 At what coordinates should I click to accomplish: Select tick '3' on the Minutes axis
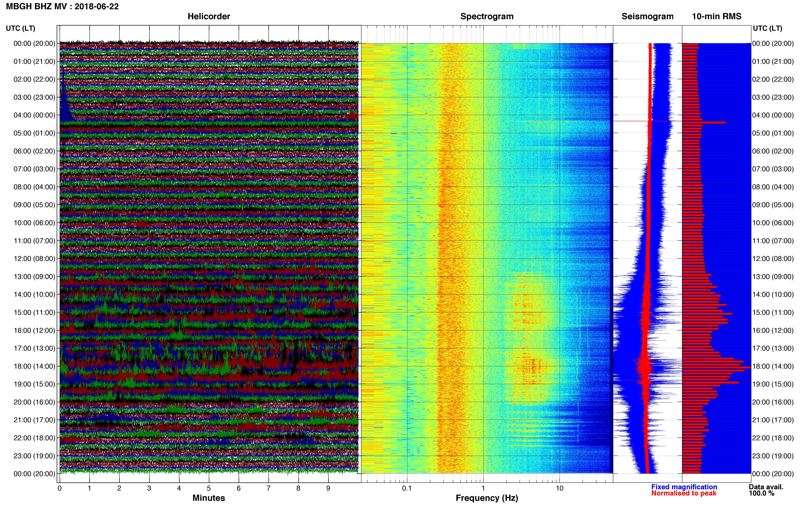coord(149,488)
